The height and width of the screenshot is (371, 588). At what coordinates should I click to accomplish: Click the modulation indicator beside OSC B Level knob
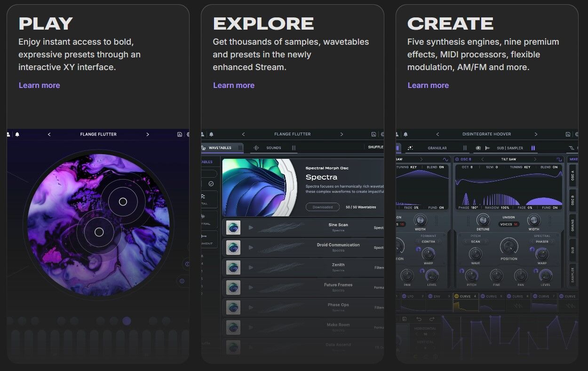[x=536, y=271]
